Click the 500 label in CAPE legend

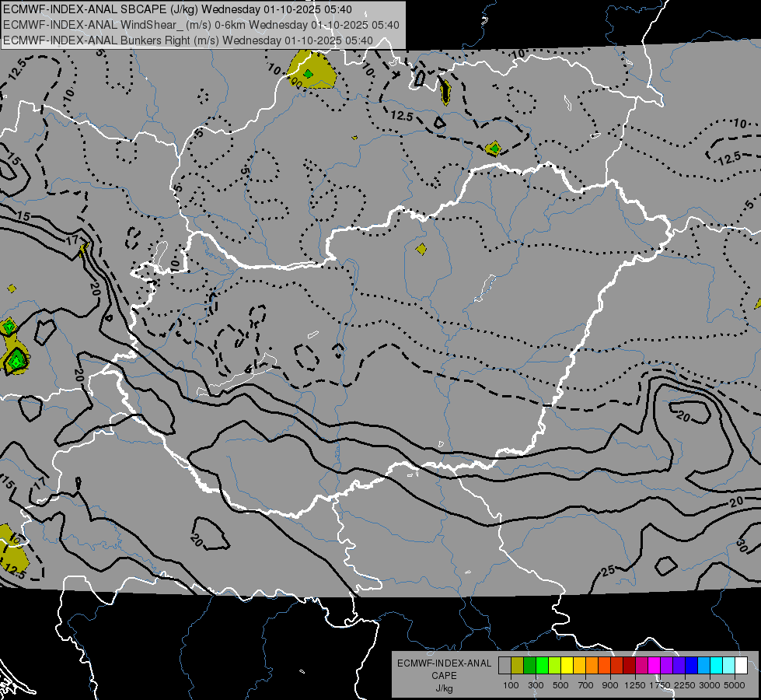pyautogui.click(x=560, y=685)
